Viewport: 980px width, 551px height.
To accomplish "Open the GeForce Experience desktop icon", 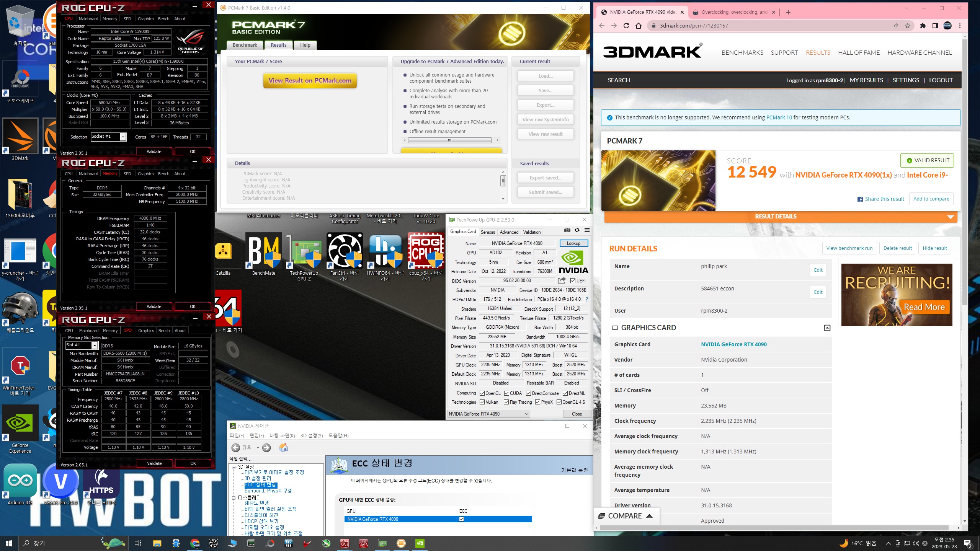I will (x=20, y=429).
